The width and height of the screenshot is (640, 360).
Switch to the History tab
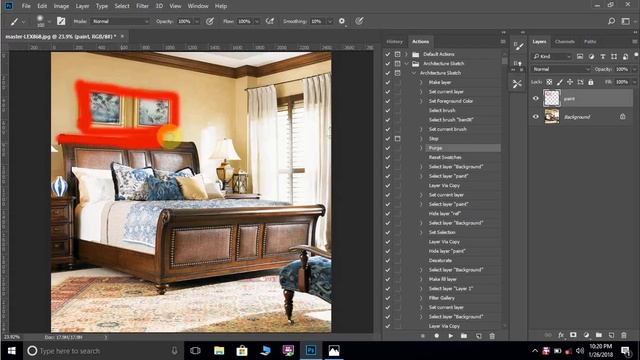[x=394, y=42]
